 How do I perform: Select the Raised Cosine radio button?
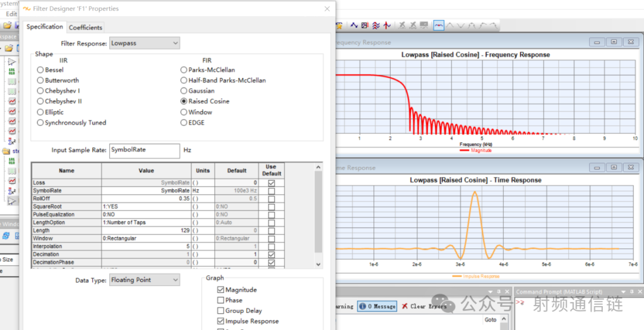(184, 101)
